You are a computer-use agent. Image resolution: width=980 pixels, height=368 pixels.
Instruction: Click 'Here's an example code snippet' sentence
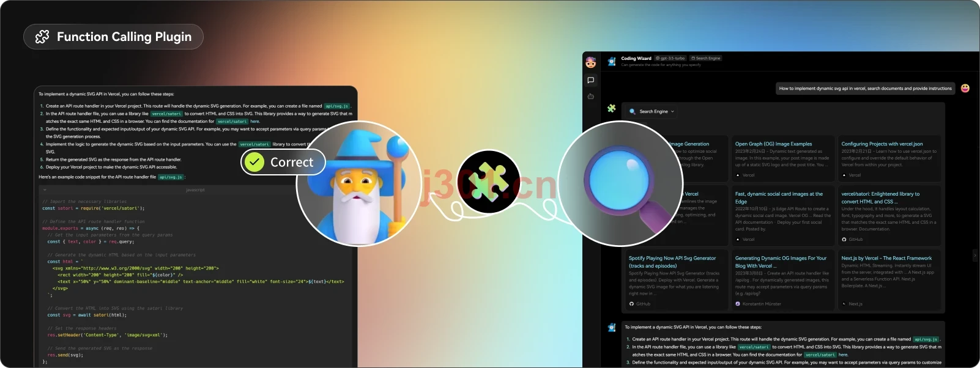[97, 177]
